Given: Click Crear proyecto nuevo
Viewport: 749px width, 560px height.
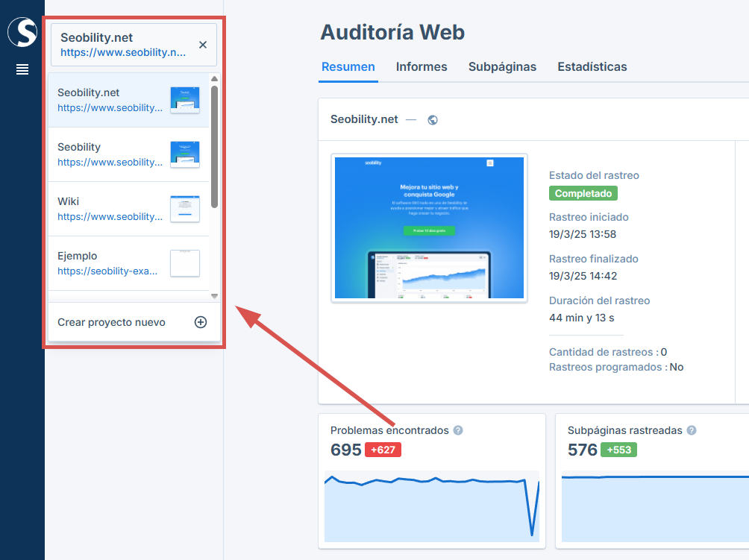Looking at the screenshot, I should pos(134,322).
